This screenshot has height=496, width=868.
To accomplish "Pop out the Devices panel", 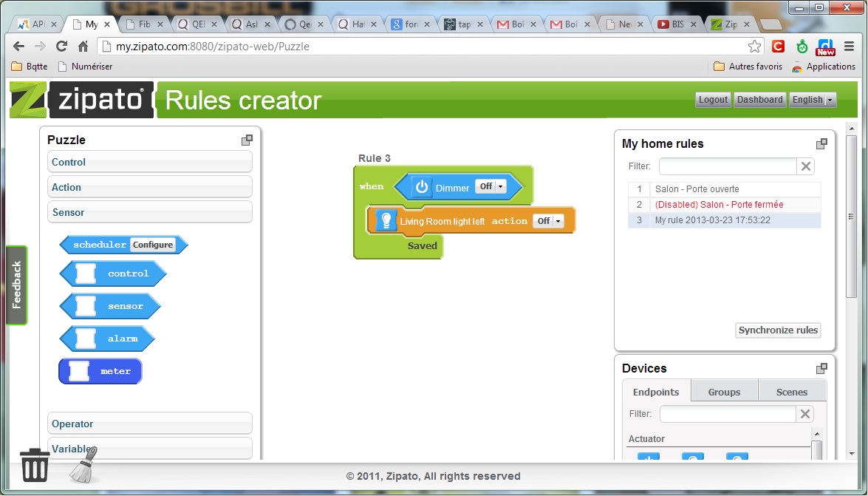I will [x=821, y=368].
